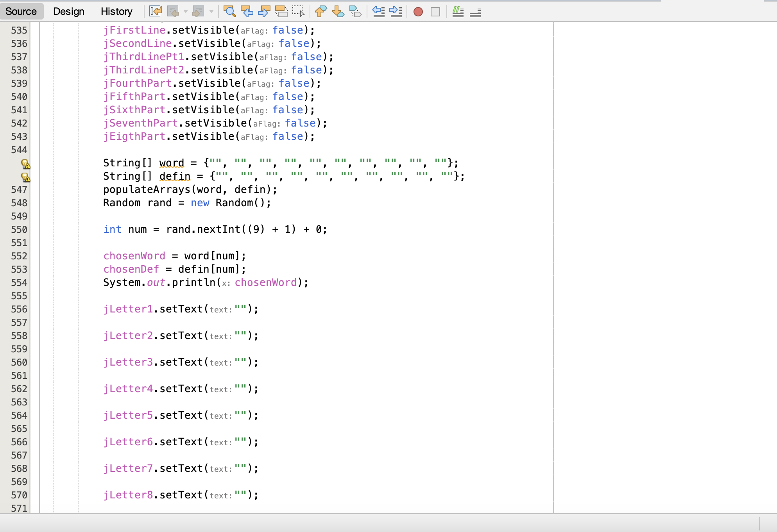Open the Forward navigation dropdown arrow

[x=211, y=12]
